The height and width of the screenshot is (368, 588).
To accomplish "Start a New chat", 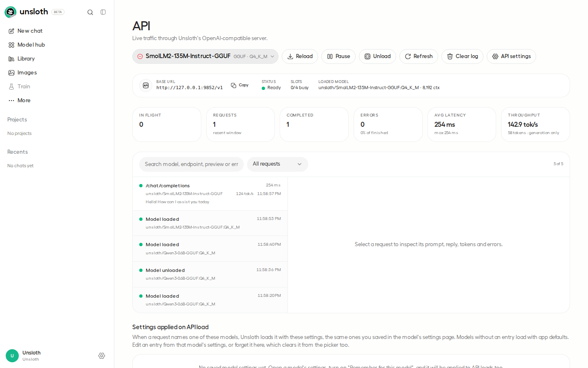I will pos(57,31).
